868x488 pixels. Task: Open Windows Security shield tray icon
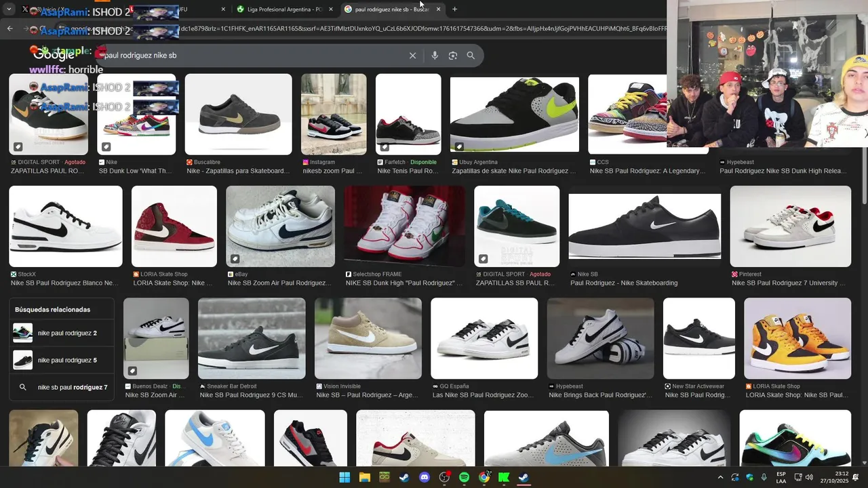750,477
